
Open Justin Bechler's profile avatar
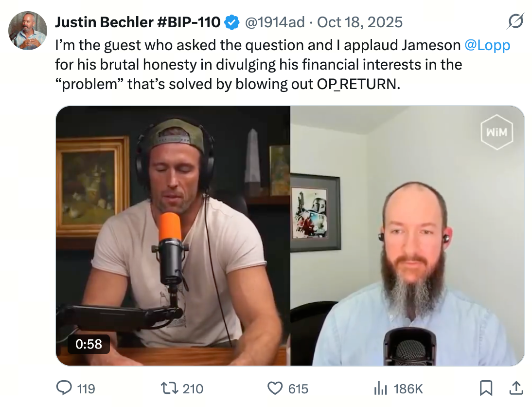(x=28, y=31)
